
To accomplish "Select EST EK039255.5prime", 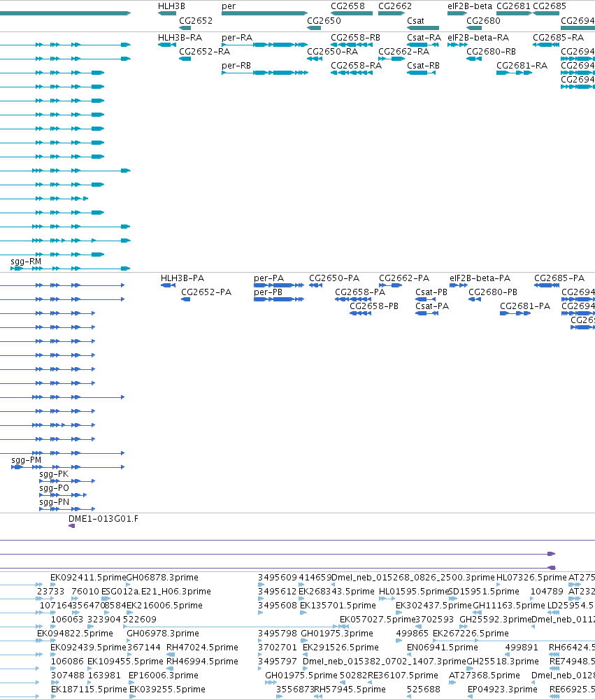I will point(167,690).
